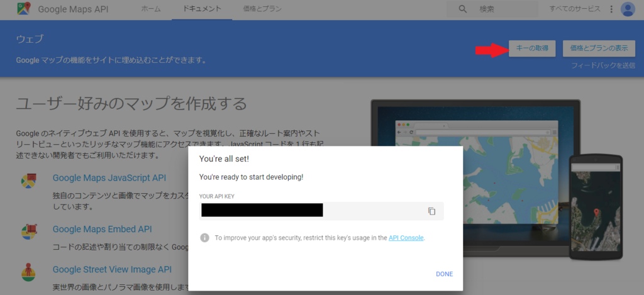This screenshot has height=295, width=644.
Task: Click the phone satellite map illustration
Action: click(596, 208)
